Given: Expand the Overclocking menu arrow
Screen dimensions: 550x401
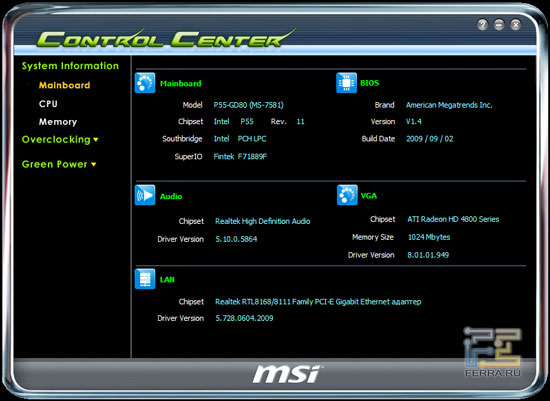Looking at the screenshot, I should [95, 140].
